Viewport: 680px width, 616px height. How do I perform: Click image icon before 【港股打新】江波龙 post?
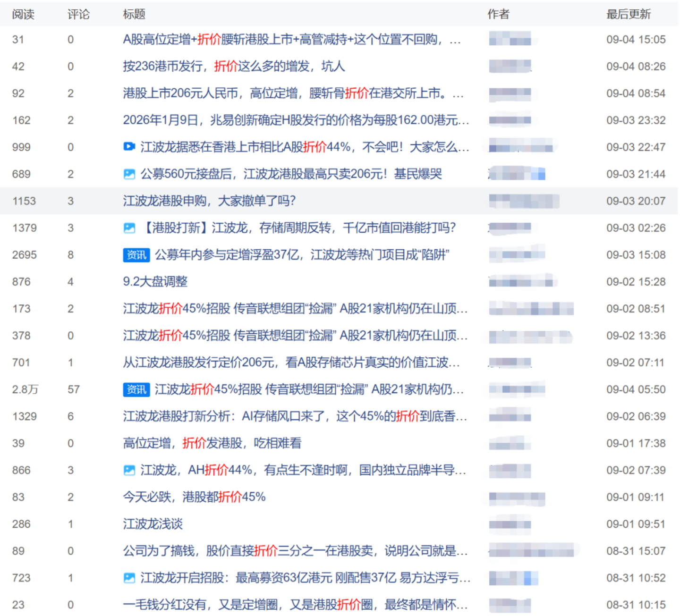tap(129, 228)
